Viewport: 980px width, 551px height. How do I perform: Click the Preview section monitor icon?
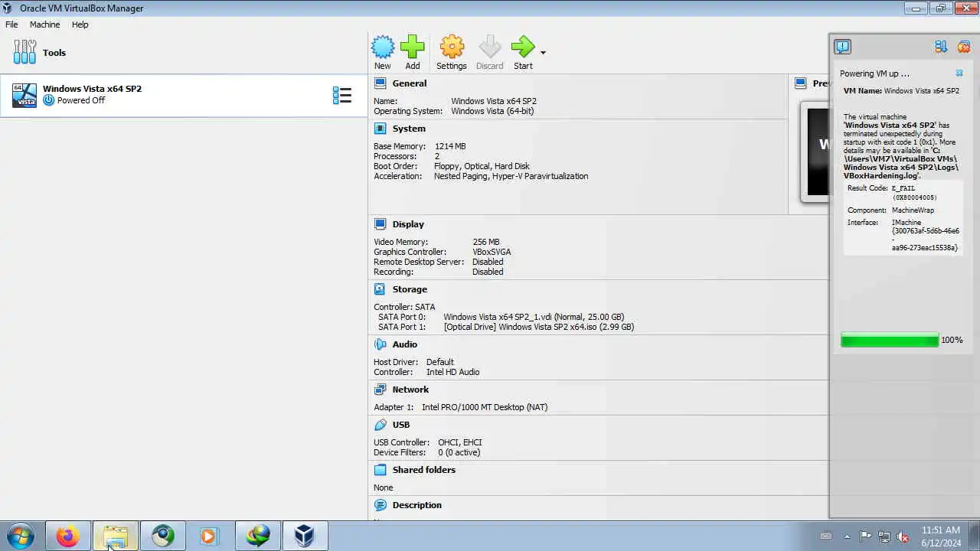pyautogui.click(x=801, y=83)
